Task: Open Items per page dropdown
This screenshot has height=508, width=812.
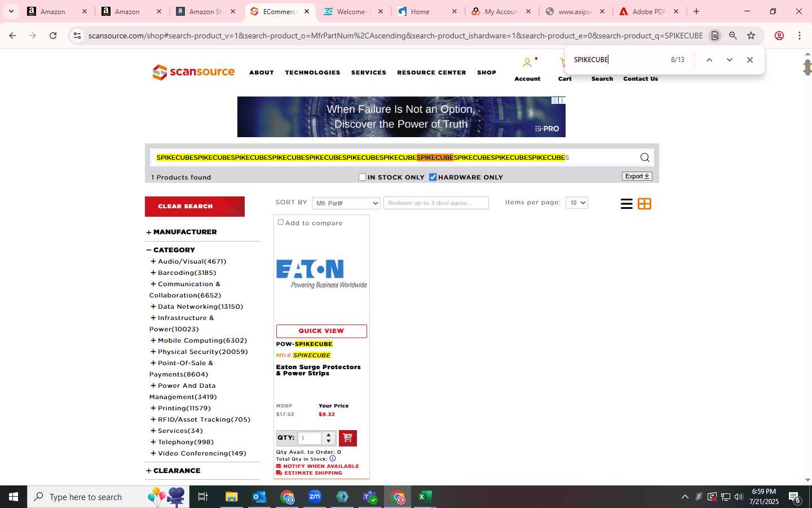Action: coord(577,203)
